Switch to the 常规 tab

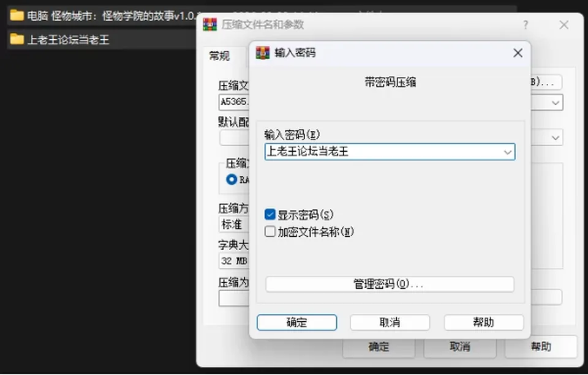click(x=219, y=56)
